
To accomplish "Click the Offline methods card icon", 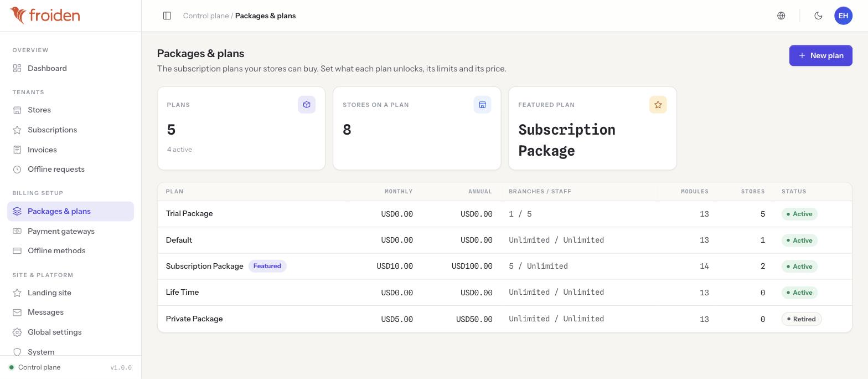I will 17,251.
